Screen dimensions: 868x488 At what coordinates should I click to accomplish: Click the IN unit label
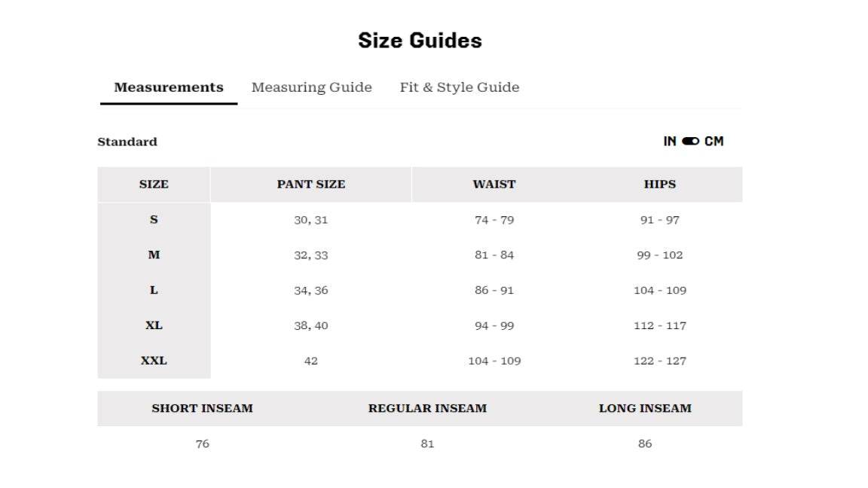(x=670, y=141)
